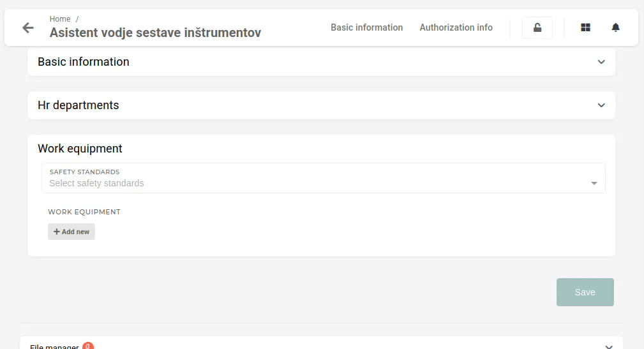The height and width of the screenshot is (349, 644).
Task: Expand the File manager panel chevron
Action: point(609,346)
